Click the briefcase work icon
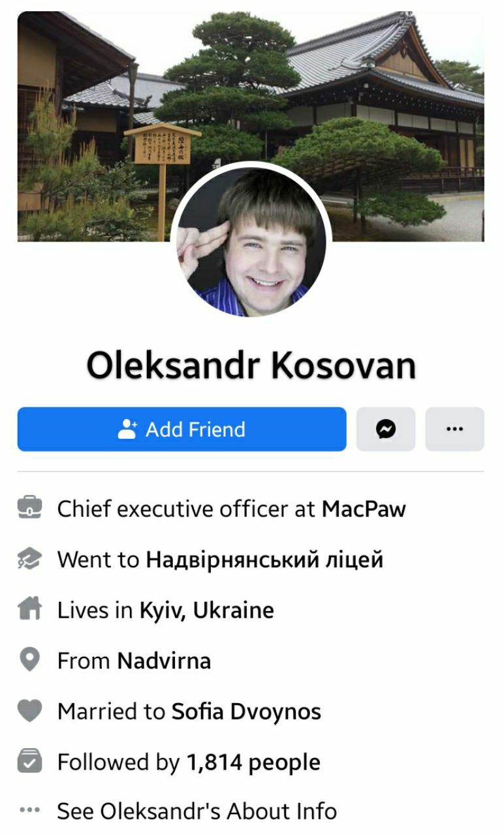 click(x=30, y=508)
